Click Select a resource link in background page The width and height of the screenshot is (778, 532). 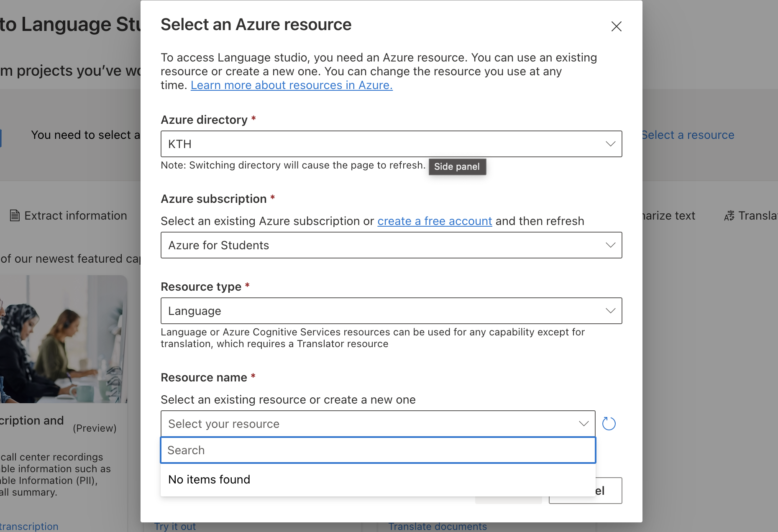click(688, 135)
